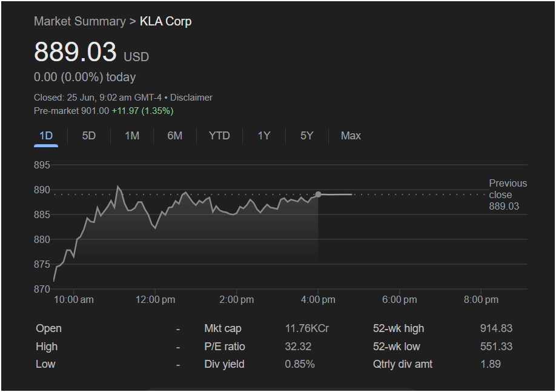Click the Qtrly div amt label
This screenshot has width=556, height=392.
[402, 364]
